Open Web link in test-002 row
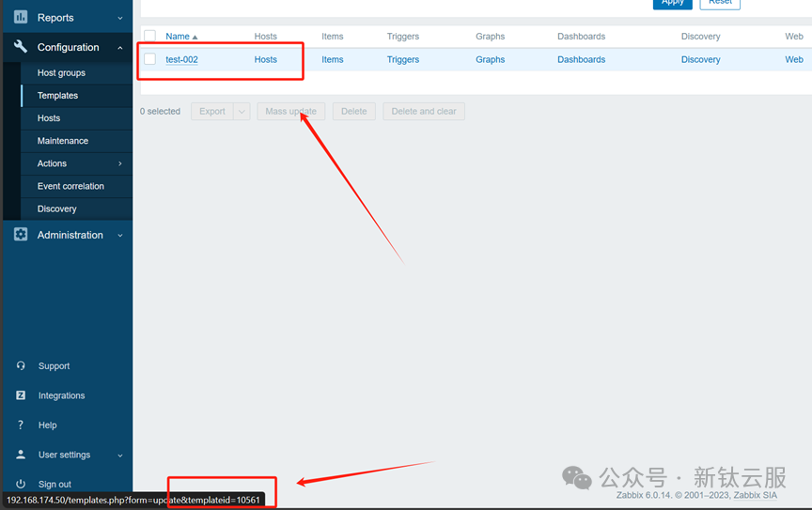 794,59
